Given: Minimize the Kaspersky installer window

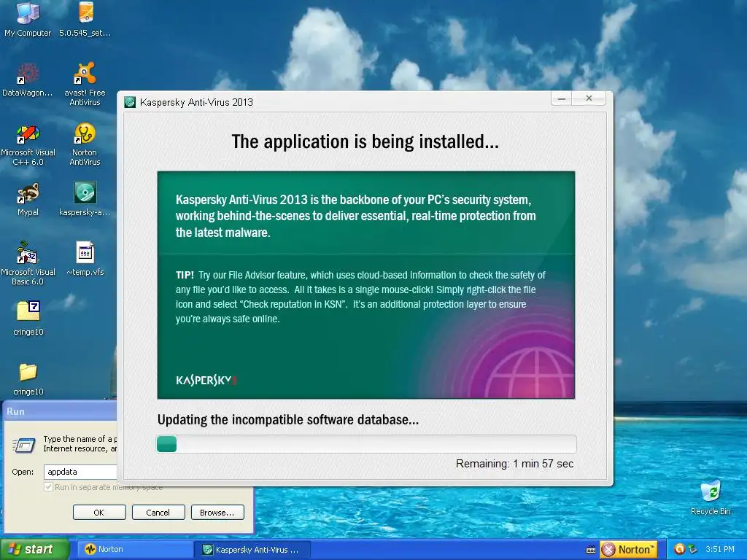Looking at the screenshot, I should coord(562,98).
